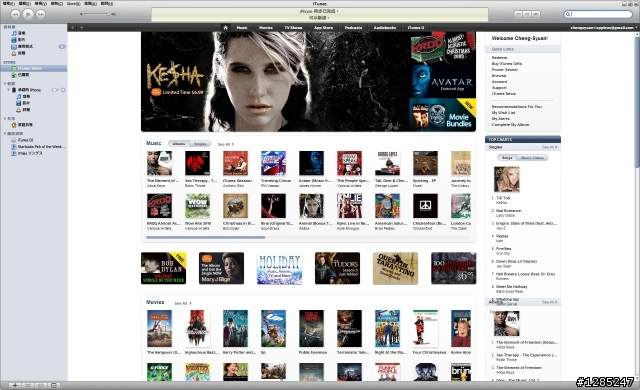Switch Top Charts to Songs
Image resolution: width=640 pixels, height=390 pixels.
click(x=507, y=158)
